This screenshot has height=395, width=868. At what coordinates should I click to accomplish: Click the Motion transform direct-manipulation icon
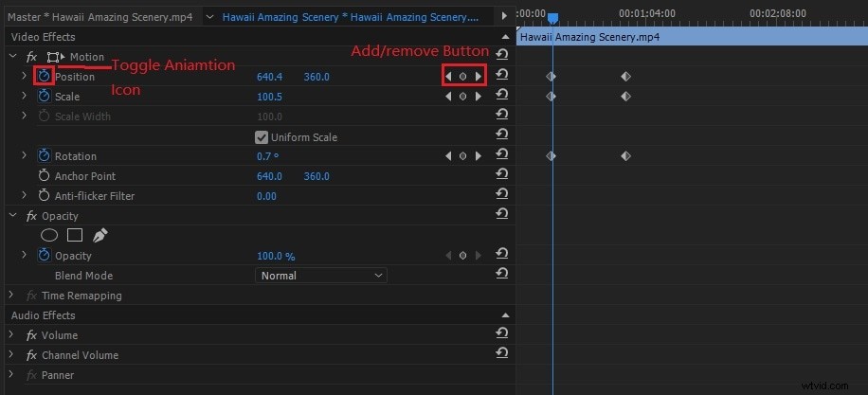tap(55, 57)
